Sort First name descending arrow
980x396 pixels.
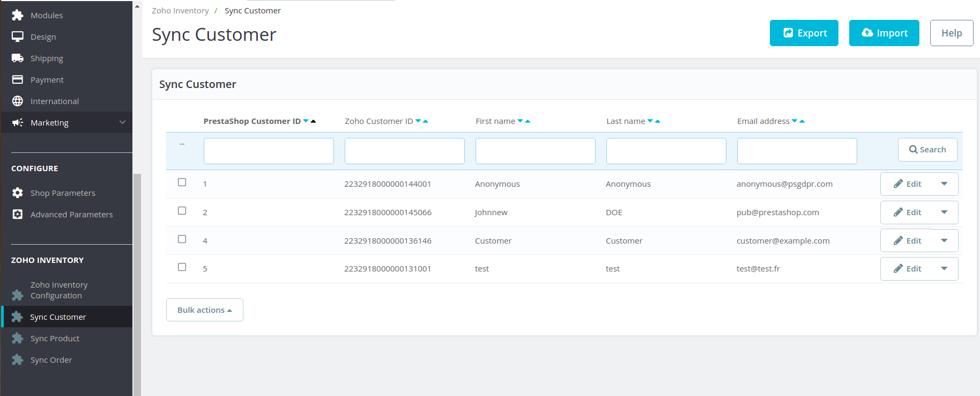tap(520, 121)
